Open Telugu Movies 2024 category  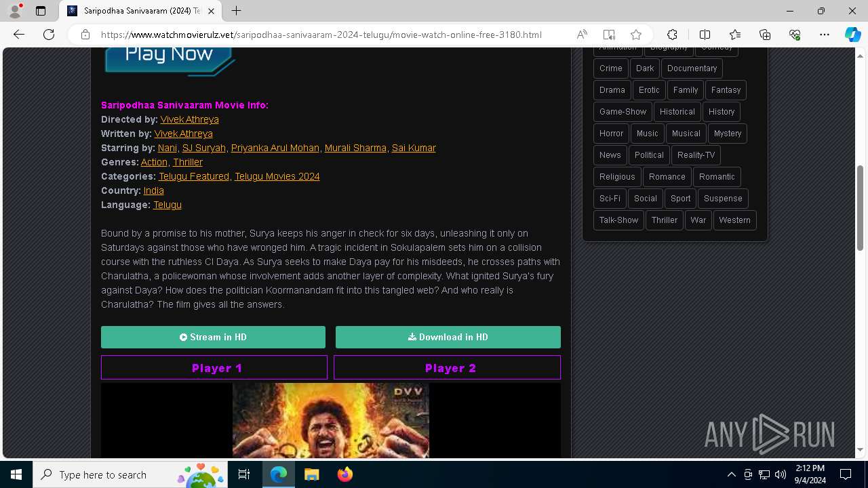(x=277, y=176)
